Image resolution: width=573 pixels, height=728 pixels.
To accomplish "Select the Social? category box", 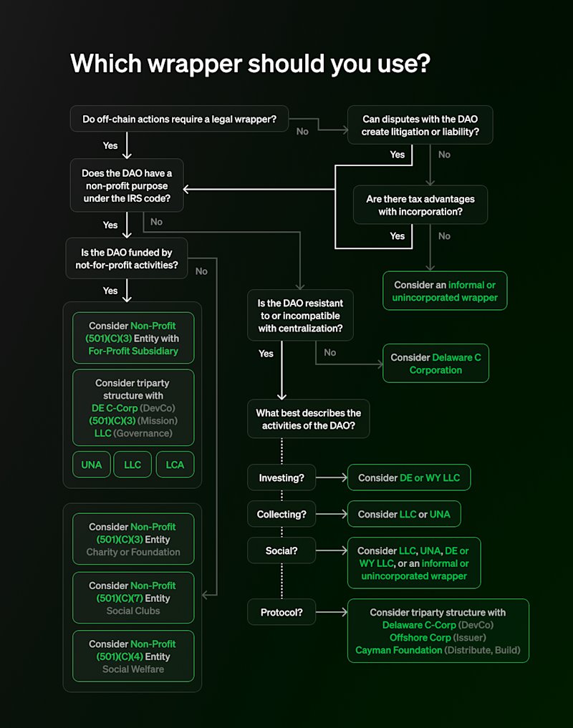I will pos(281,550).
